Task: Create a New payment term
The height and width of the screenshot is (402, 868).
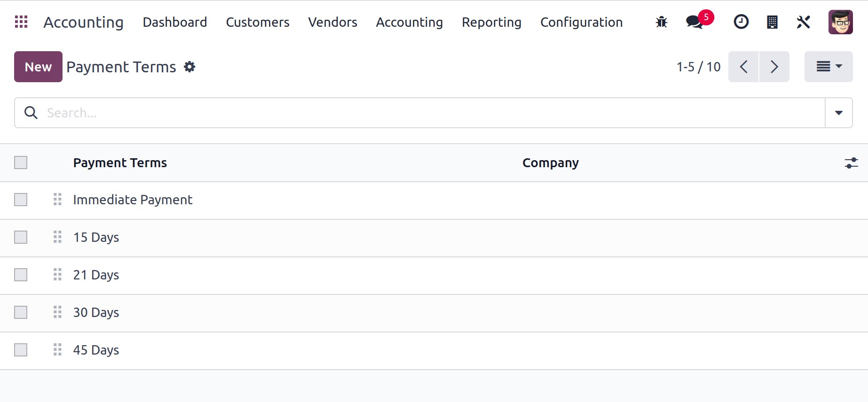Action: pos(38,67)
